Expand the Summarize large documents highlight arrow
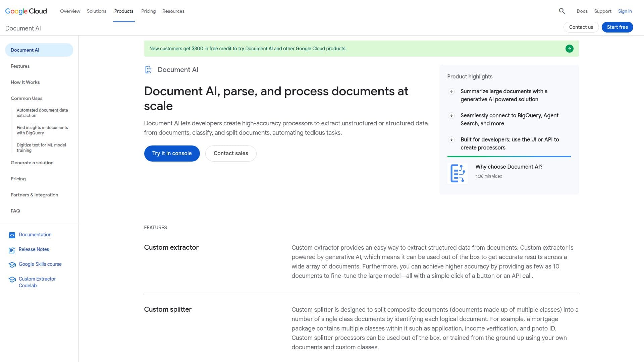This screenshot has height=362, width=644. point(451,92)
